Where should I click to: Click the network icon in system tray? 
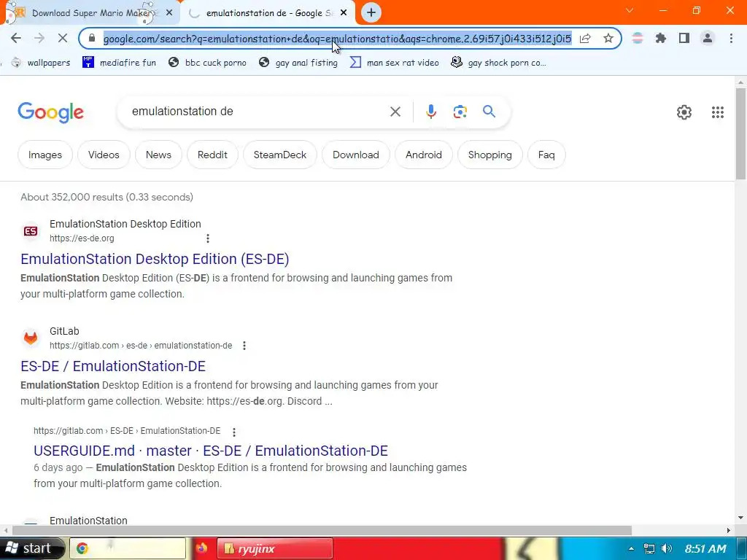649,548
